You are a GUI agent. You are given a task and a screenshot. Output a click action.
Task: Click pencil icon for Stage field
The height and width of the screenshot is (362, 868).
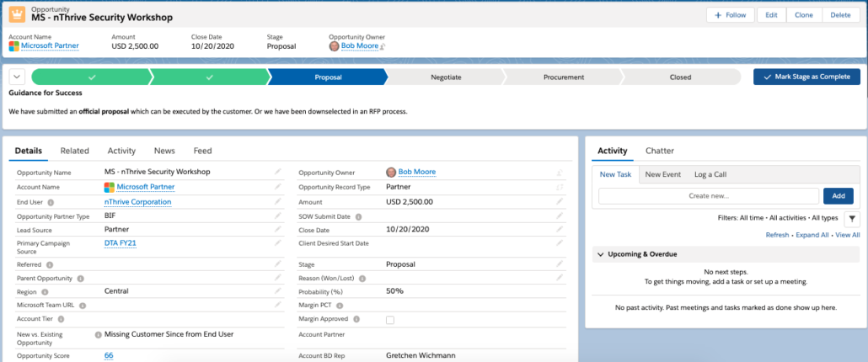coord(560,264)
